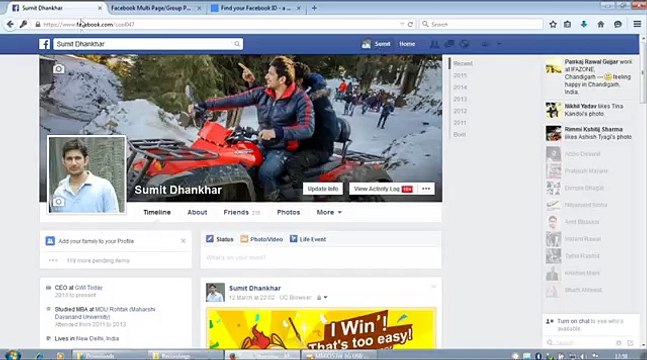The height and width of the screenshot is (360, 647).
Task: Click Turn on chat link
Action: point(573,321)
